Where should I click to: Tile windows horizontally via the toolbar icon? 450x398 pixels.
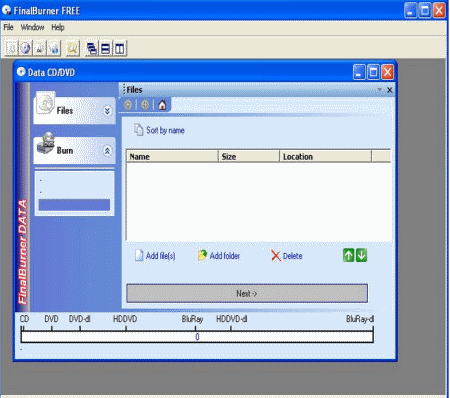105,49
